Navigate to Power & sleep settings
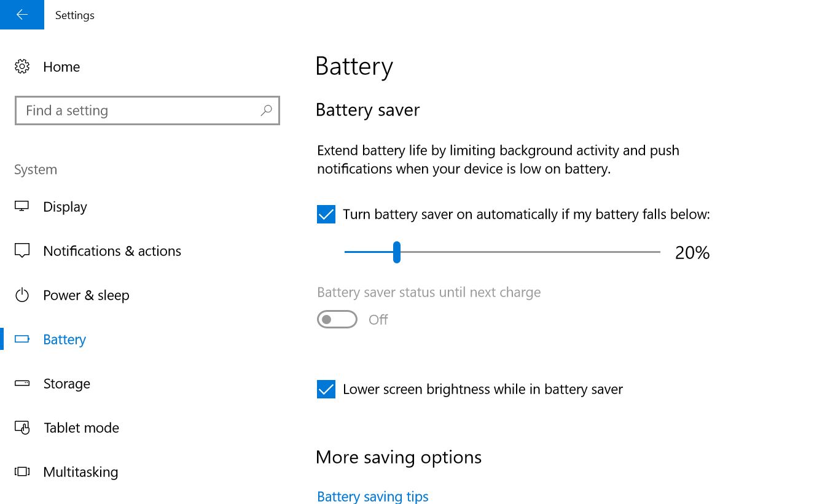Image resolution: width=833 pixels, height=504 pixels. [x=86, y=295]
